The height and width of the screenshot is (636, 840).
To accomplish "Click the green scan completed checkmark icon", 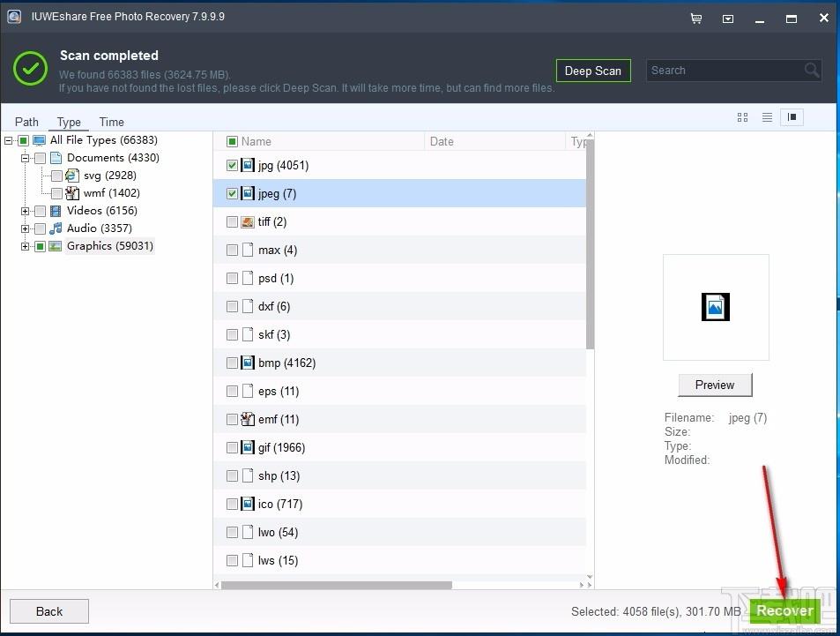I will [x=30, y=69].
